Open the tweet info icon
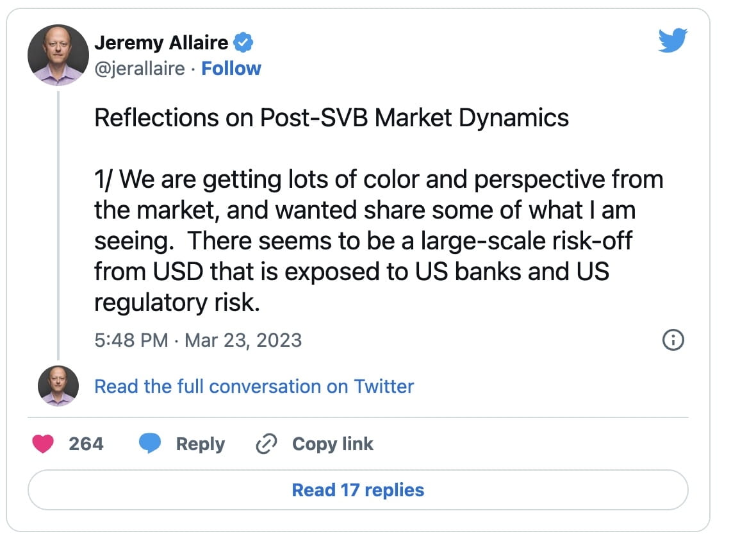Viewport: 756px width, 545px height. click(672, 340)
